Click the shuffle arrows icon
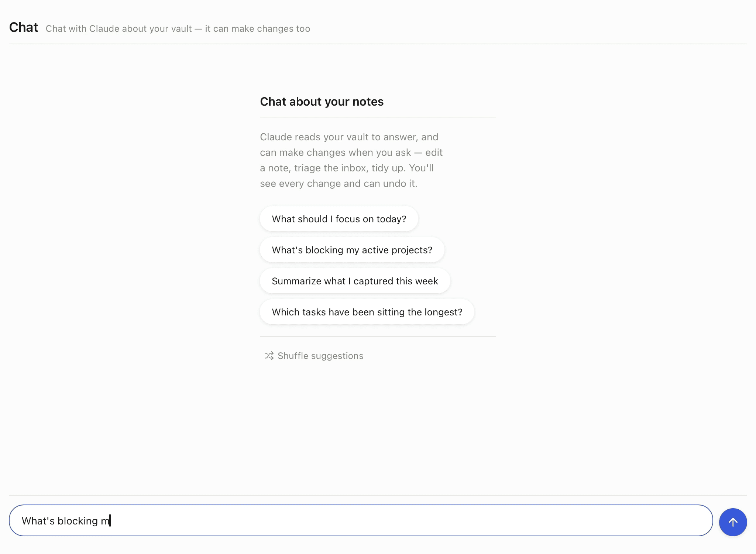 (269, 356)
